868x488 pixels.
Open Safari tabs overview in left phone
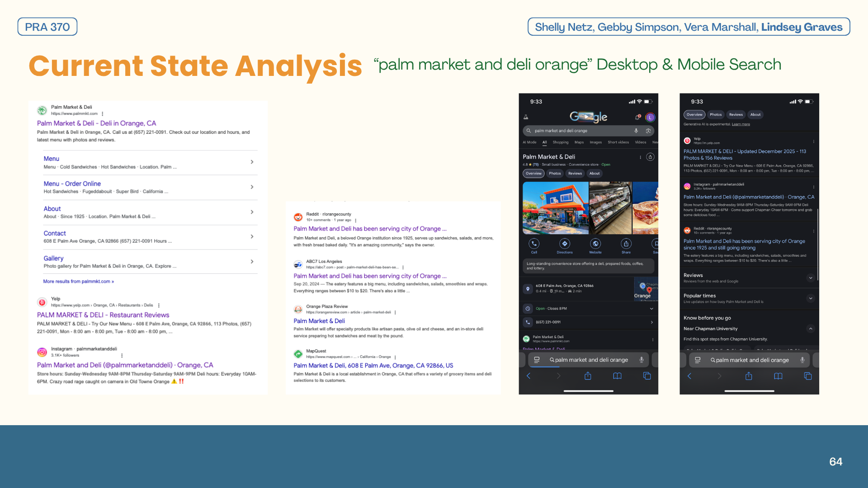click(647, 376)
